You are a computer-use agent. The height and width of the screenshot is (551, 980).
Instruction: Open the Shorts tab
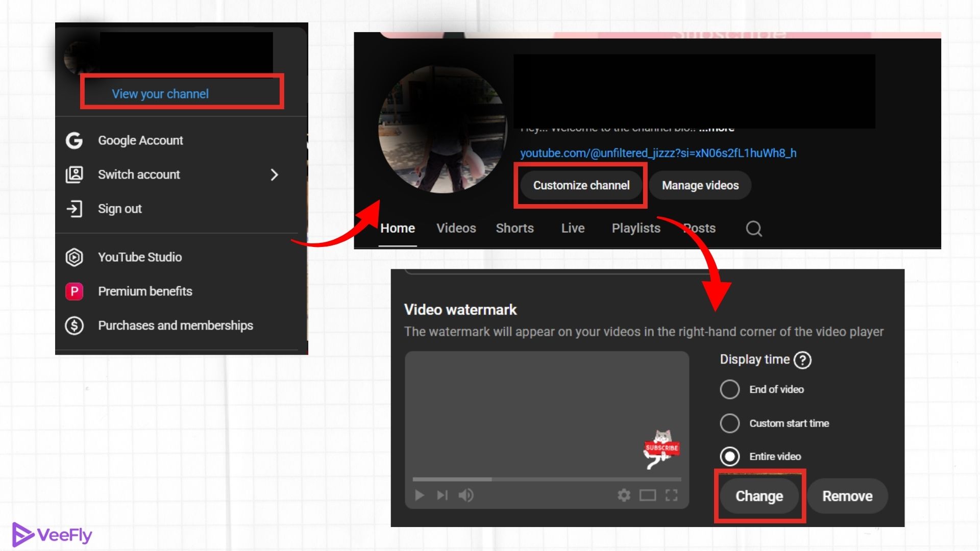point(514,228)
